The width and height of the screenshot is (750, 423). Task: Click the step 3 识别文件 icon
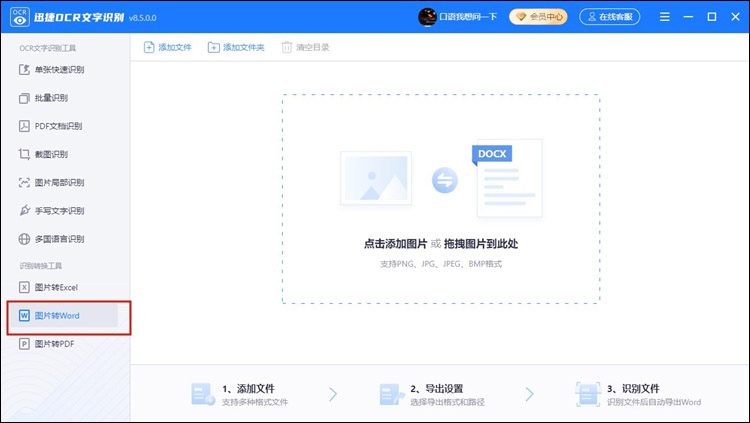click(x=588, y=395)
